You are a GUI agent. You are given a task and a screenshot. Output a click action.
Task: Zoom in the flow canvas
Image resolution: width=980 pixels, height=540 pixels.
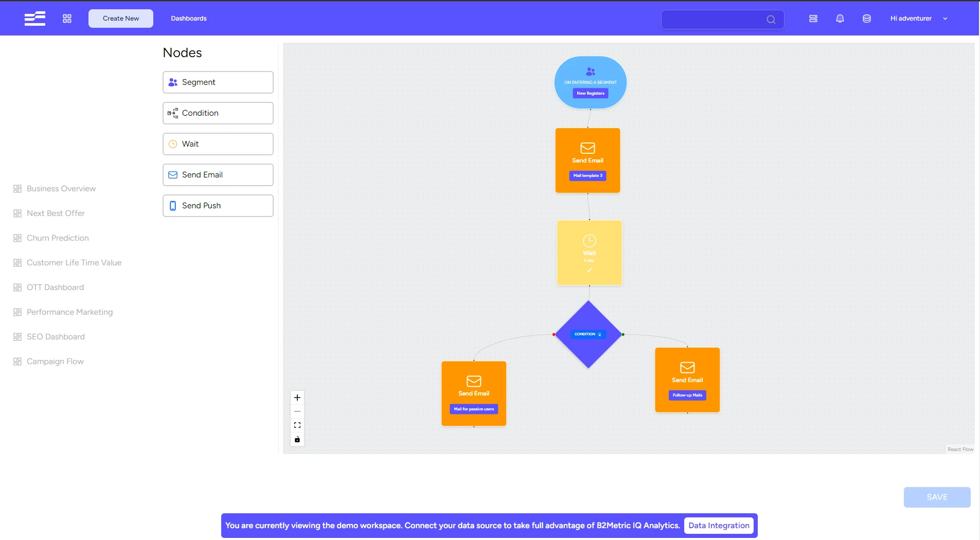point(297,398)
